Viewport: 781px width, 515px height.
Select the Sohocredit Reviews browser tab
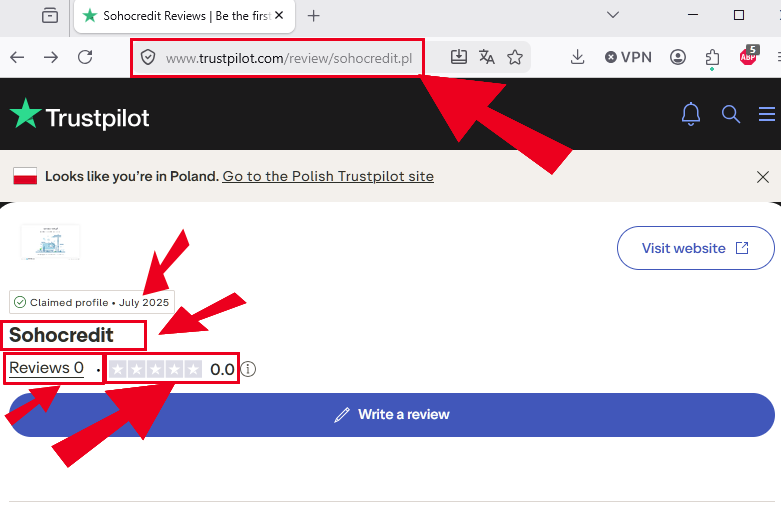tap(184, 16)
